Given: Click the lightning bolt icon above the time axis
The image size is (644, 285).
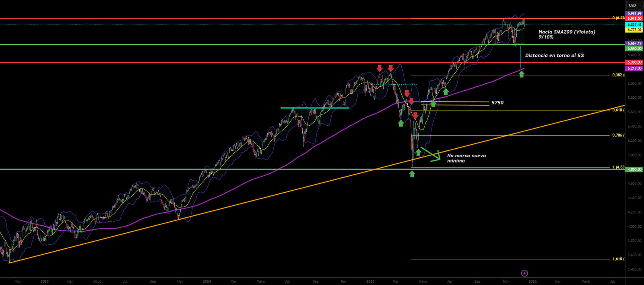Looking at the screenshot, I should 524,273.
